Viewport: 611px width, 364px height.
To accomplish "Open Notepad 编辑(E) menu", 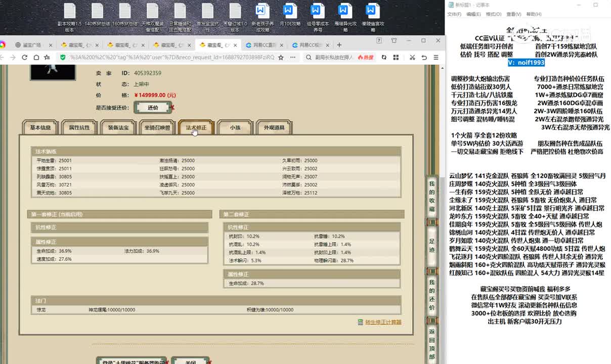I will (473, 14).
